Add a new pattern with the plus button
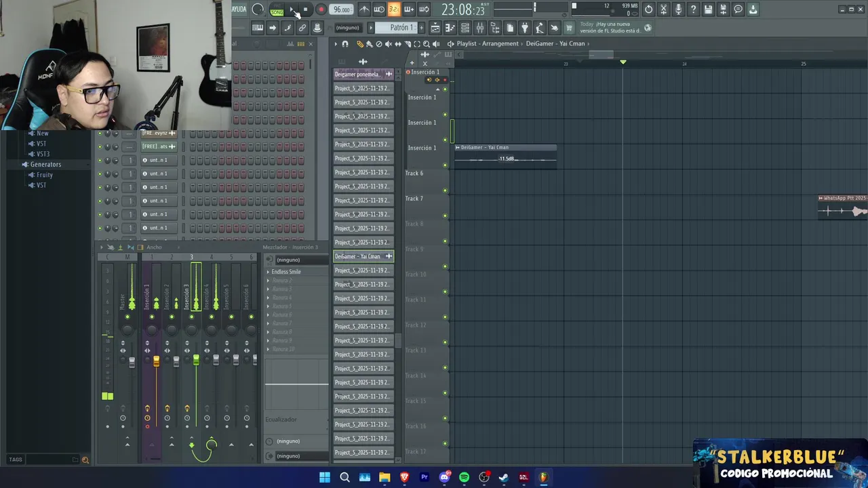Viewport: 868px width, 488px height. pyautogui.click(x=421, y=28)
